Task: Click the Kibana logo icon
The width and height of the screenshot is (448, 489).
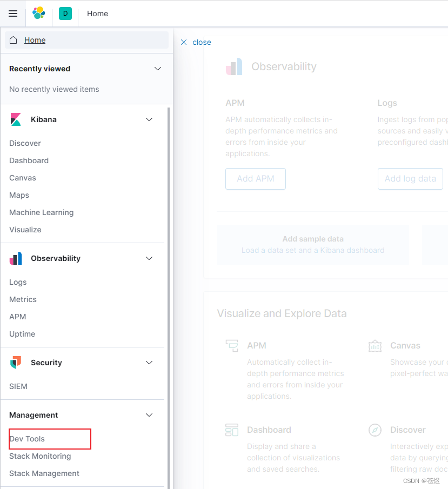Action: click(16, 119)
